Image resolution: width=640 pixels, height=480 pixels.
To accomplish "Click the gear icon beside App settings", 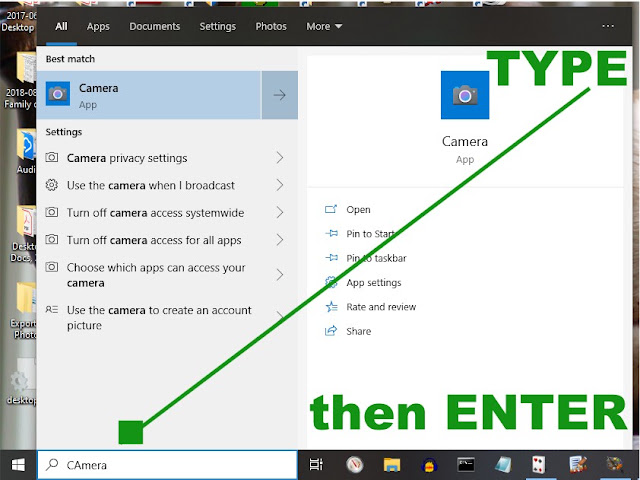I will pyautogui.click(x=331, y=282).
